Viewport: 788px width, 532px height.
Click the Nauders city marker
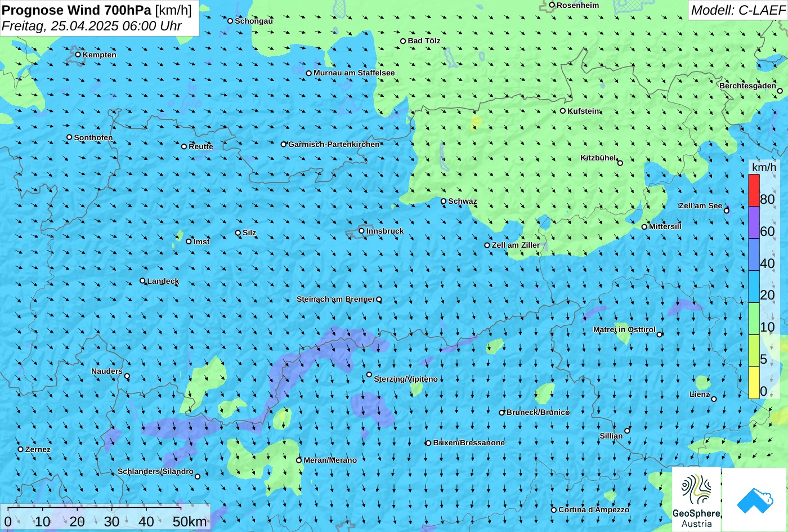click(127, 376)
